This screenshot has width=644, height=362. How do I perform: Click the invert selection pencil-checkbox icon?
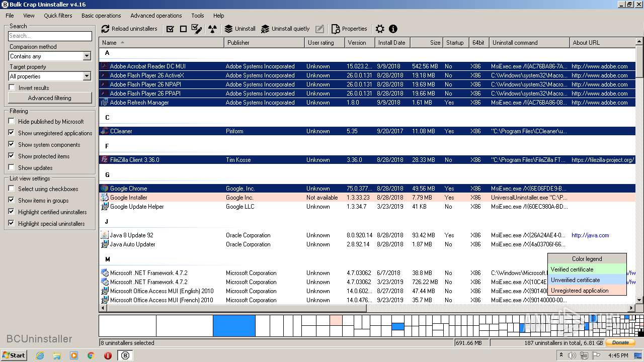pyautogui.click(x=197, y=29)
